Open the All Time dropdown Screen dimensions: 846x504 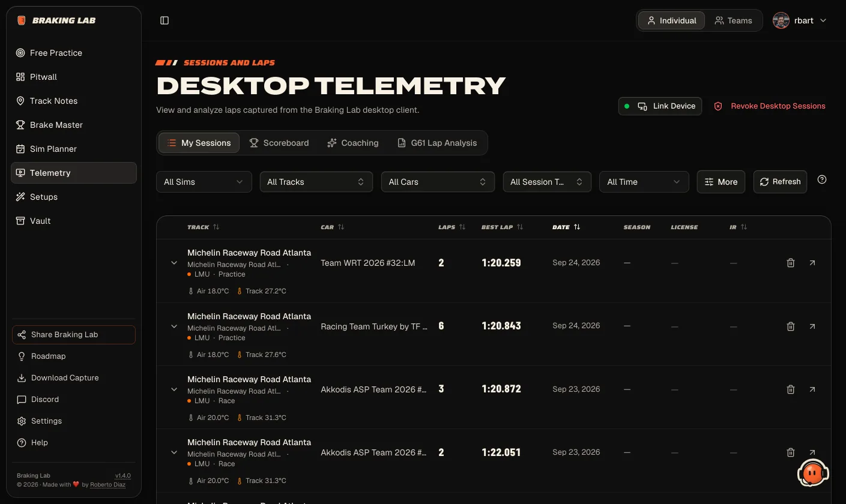pyautogui.click(x=644, y=182)
